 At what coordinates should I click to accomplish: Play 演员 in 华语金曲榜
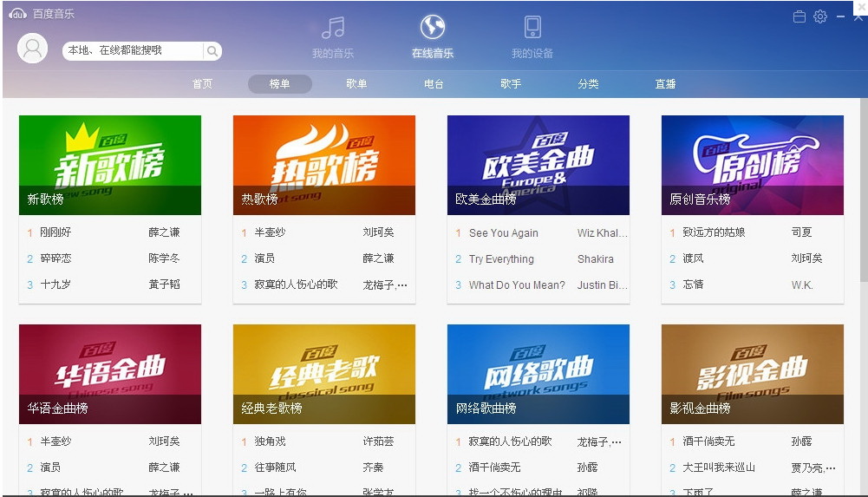click(x=49, y=468)
